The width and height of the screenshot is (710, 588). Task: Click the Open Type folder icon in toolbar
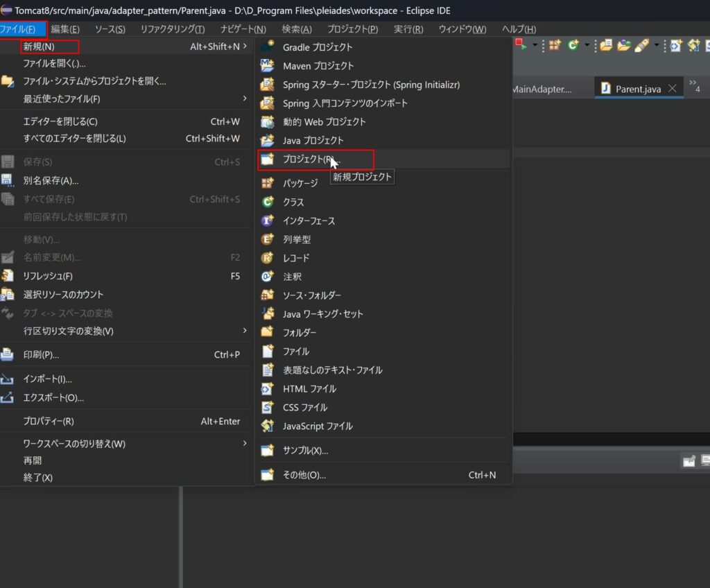(x=606, y=45)
